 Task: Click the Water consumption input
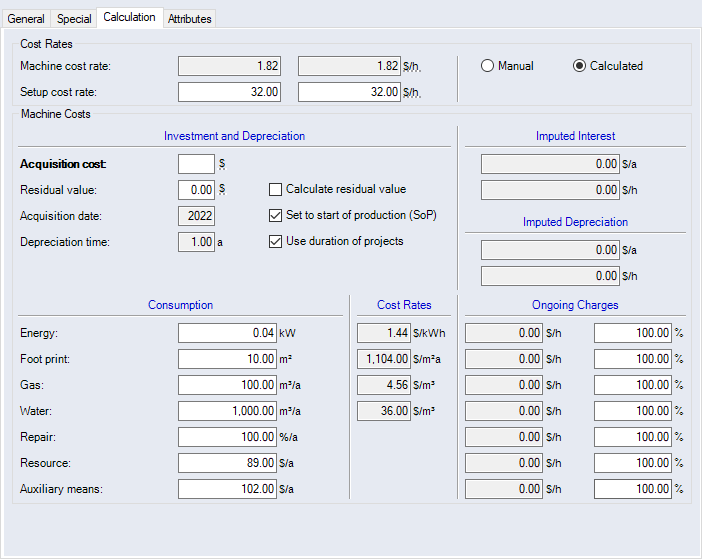pos(228,411)
